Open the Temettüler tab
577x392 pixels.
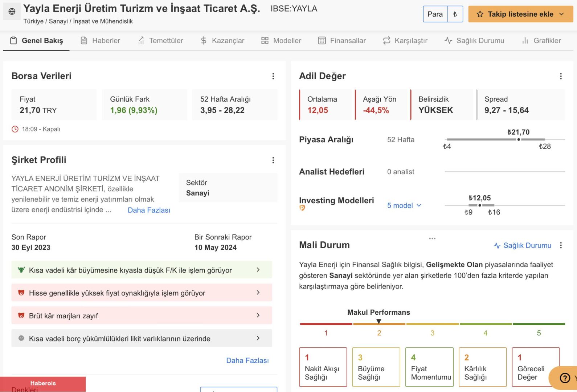(160, 41)
